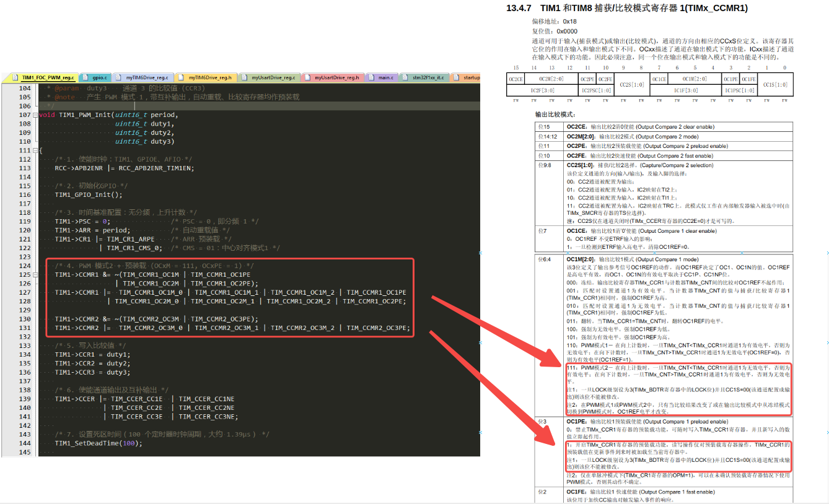Open the myTIM6Drive_reg.h header tab

(205, 78)
